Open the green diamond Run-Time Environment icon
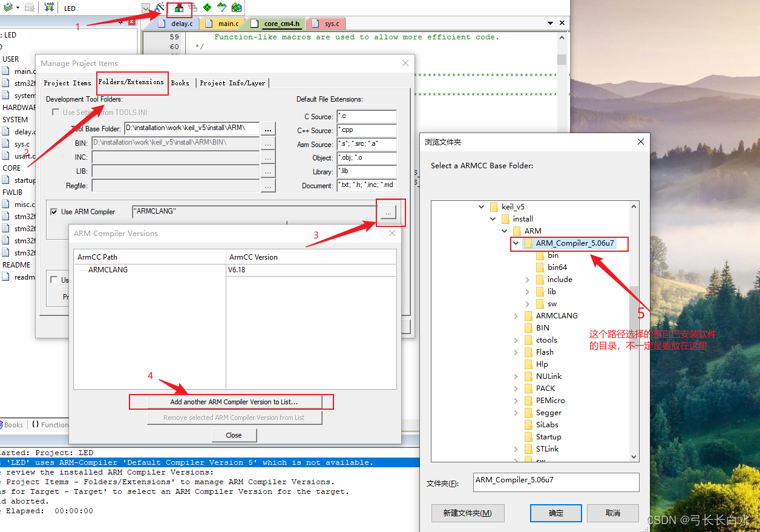 coord(207,8)
